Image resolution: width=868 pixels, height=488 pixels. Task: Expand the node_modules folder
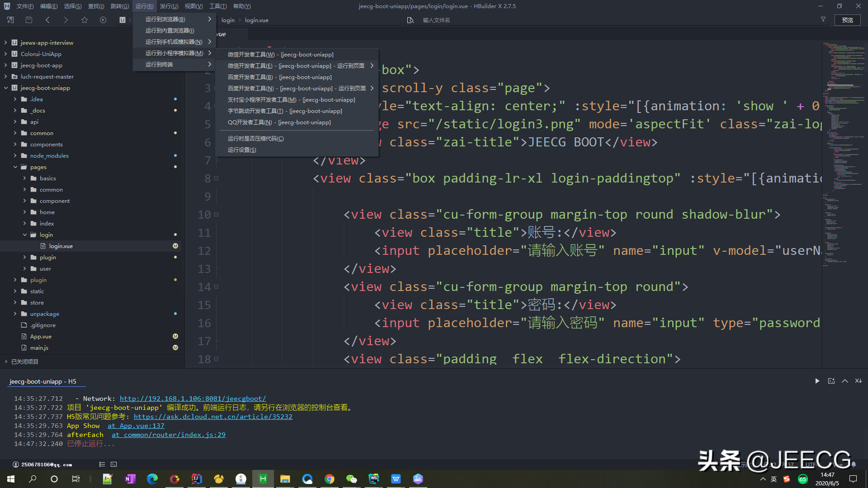pos(15,155)
